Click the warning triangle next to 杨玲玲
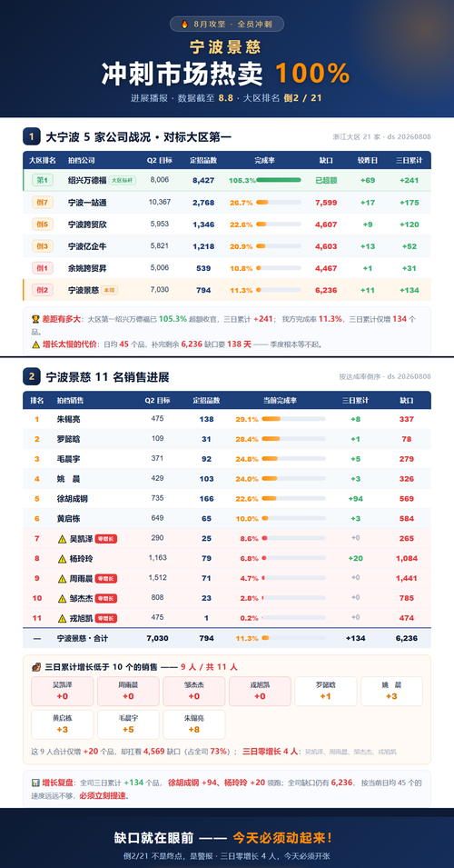 coord(62,559)
